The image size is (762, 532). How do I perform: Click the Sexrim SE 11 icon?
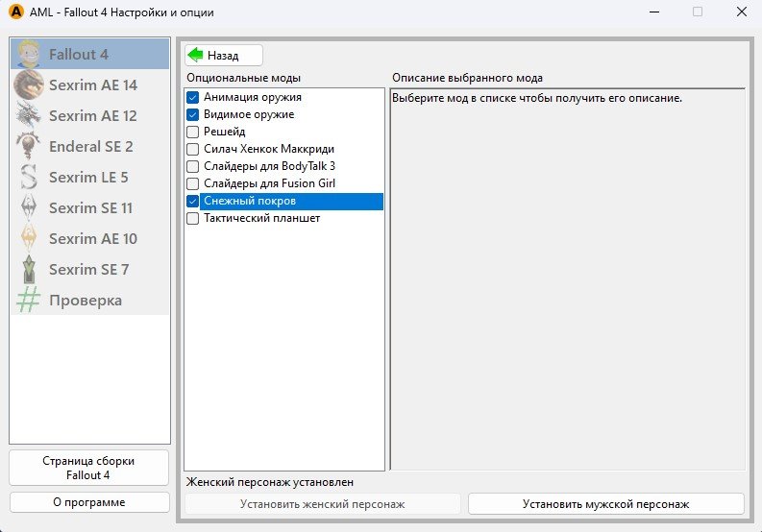[x=29, y=208]
